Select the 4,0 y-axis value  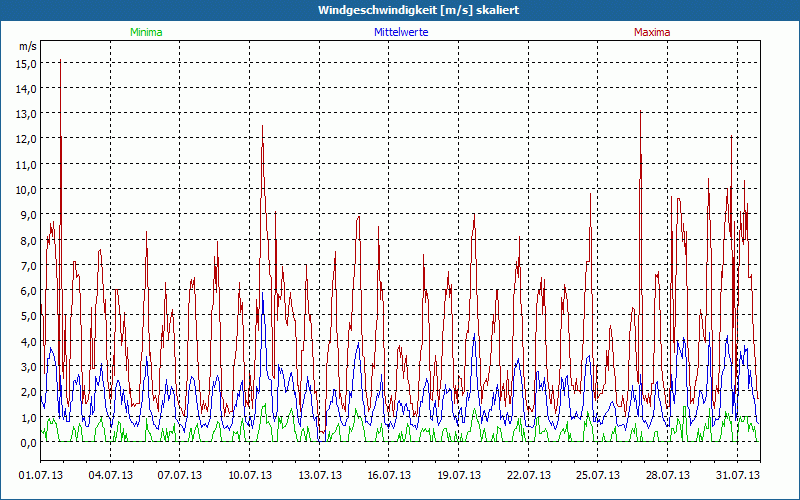(x=30, y=341)
